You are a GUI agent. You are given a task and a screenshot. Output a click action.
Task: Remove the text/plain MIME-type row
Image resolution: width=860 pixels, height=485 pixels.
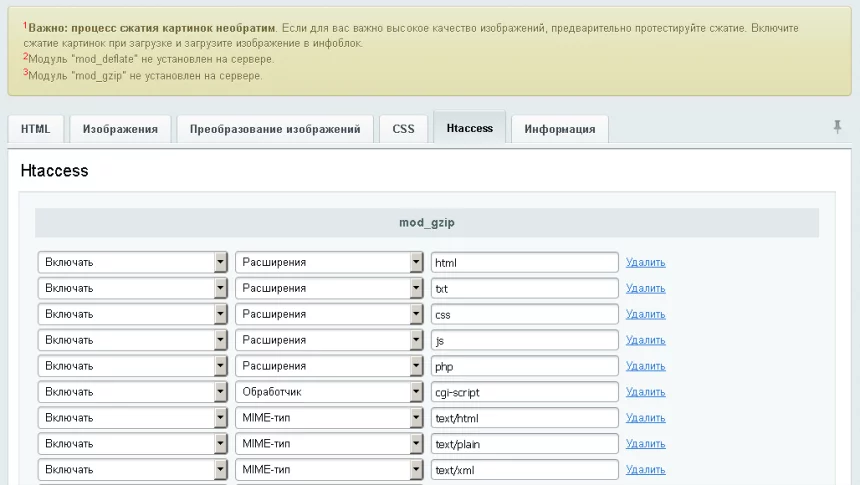645,444
